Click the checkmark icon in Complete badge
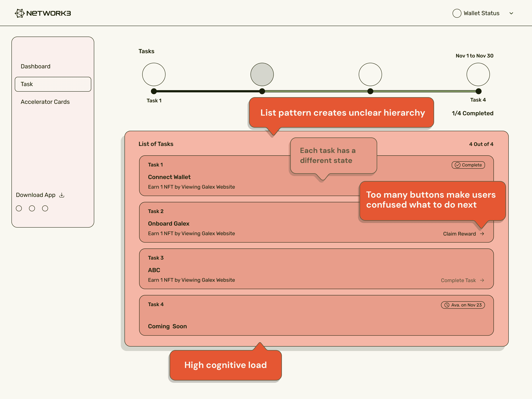 pyautogui.click(x=457, y=165)
